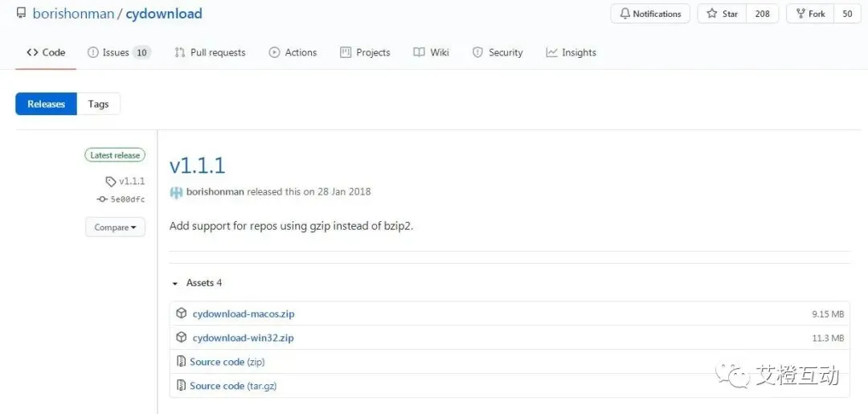Screen dimensions: 868x414
Task: Click the borishonman avatar image
Action: (176, 192)
